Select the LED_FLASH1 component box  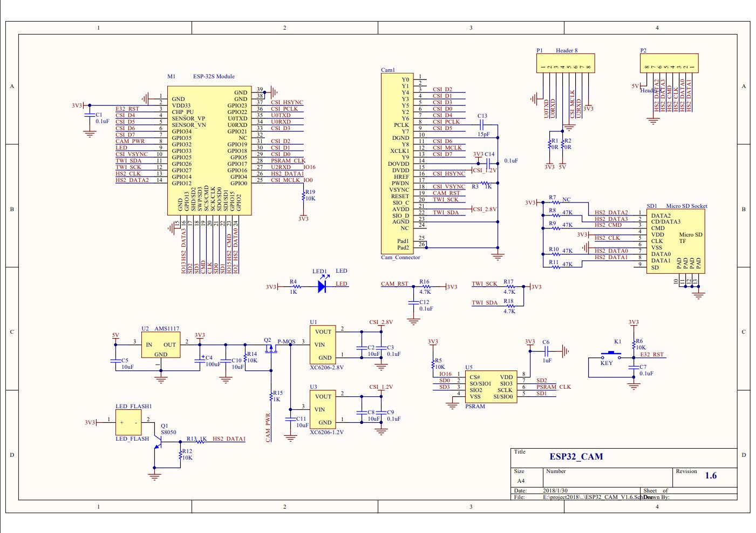[128, 422]
